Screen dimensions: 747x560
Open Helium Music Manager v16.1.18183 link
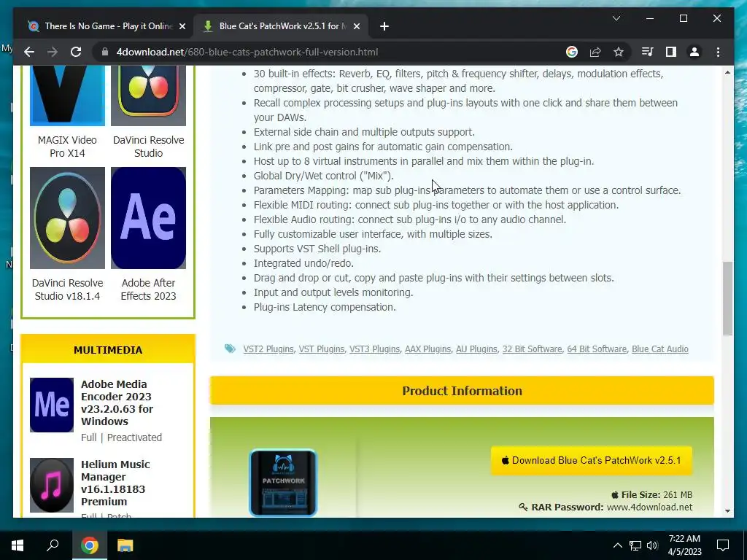[x=115, y=483]
